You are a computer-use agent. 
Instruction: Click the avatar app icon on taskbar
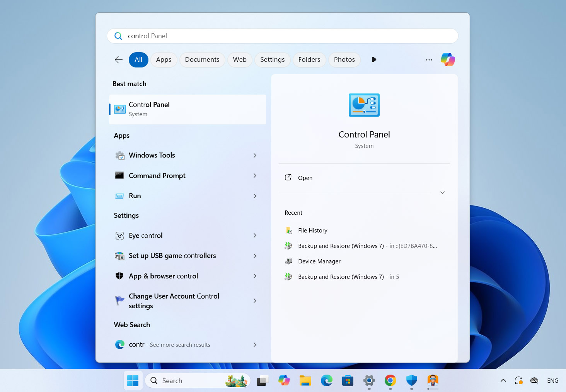[433, 380]
